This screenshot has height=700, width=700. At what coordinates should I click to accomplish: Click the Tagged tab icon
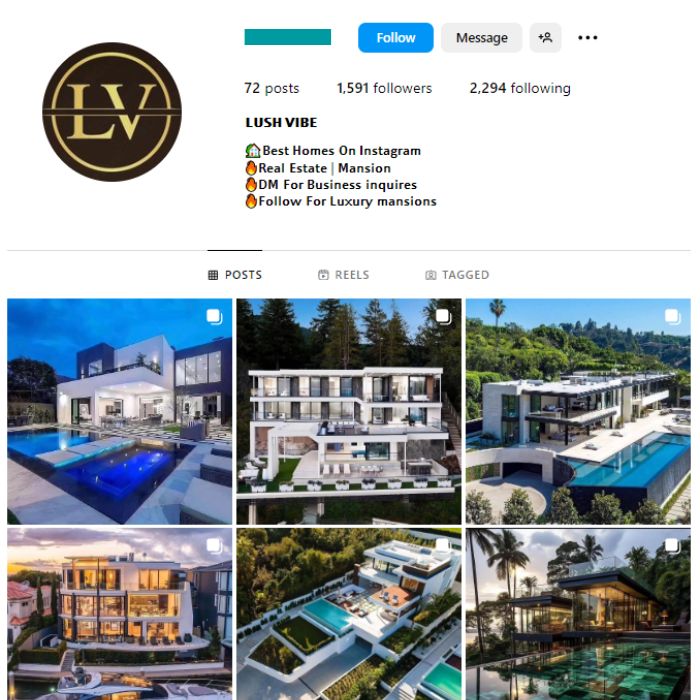tap(430, 275)
